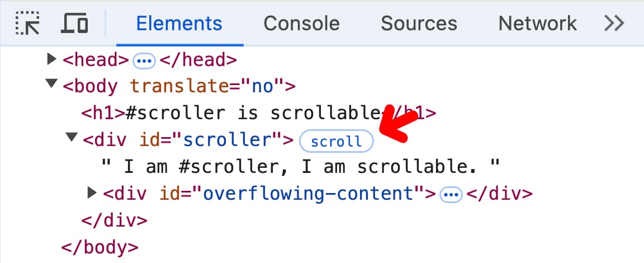Select the Elements tab
The image size is (644, 263).
pyautogui.click(x=179, y=24)
